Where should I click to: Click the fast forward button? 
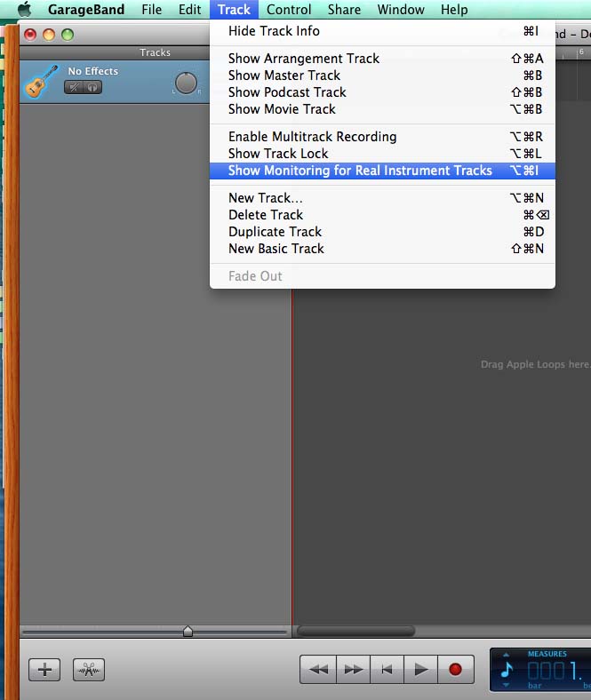pyautogui.click(x=353, y=669)
